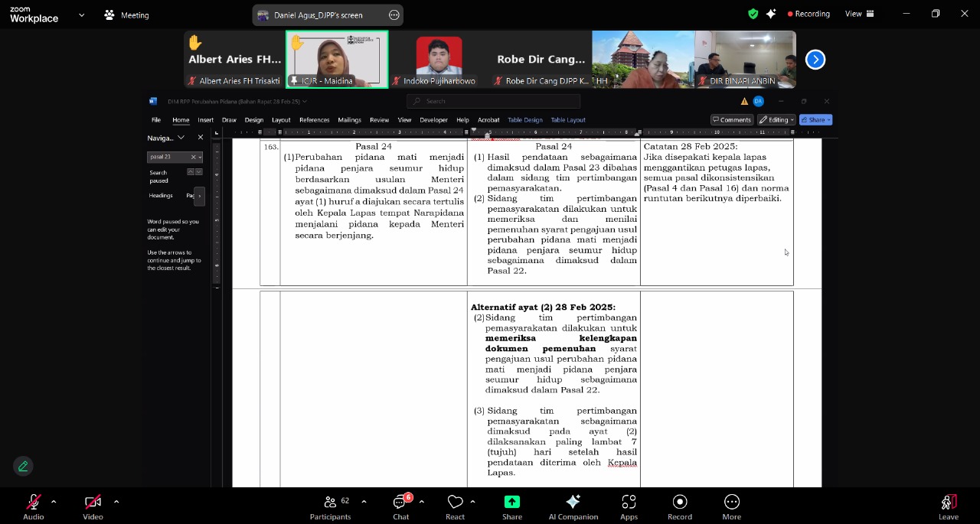Open AI Companion
The image size is (980, 524).
(573, 506)
